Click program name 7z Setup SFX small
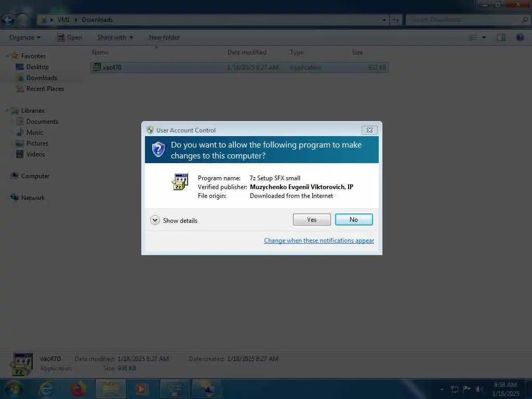532x399 pixels. [275, 178]
